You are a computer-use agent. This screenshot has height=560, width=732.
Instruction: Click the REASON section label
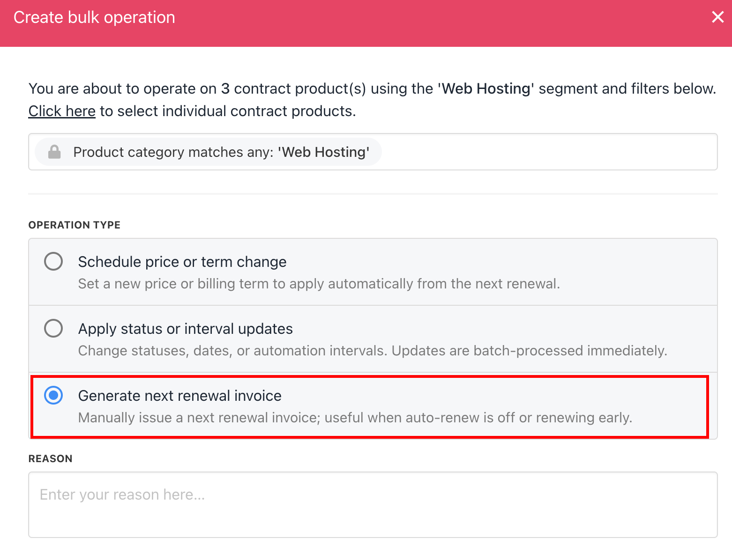click(50, 459)
